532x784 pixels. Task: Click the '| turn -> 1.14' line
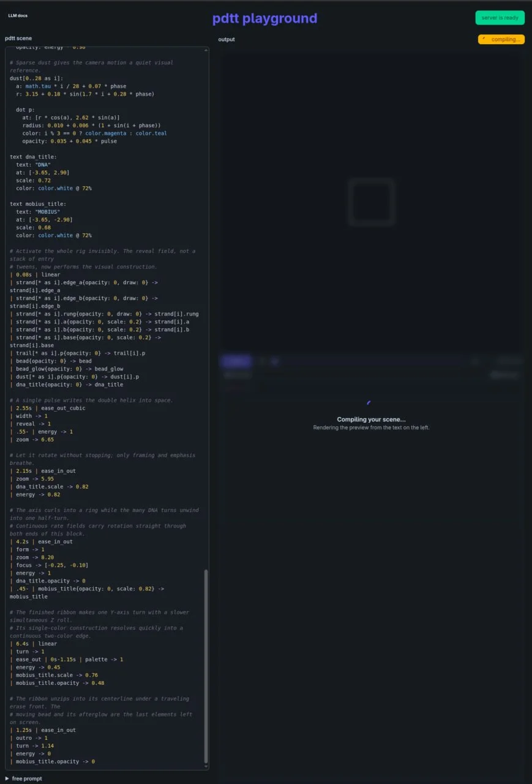click(32, 747)
